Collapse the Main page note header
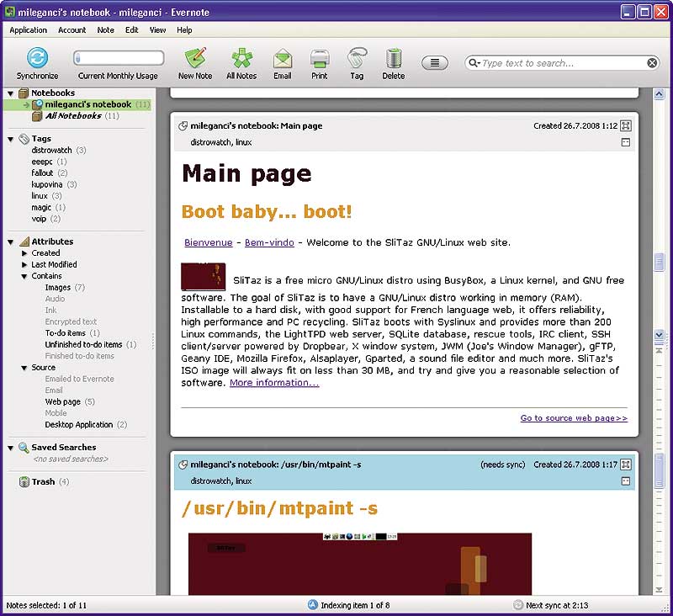673x616 pixels. point(626,142)
